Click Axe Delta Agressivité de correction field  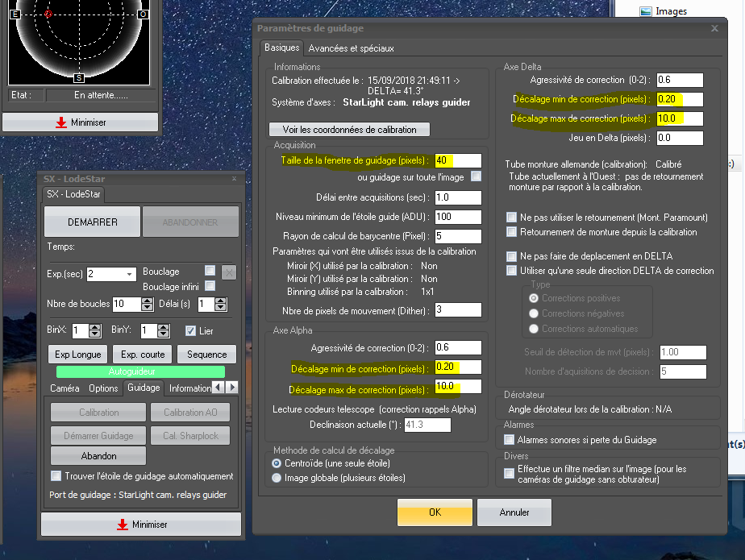pyautogui.click(x=680, y=80)
